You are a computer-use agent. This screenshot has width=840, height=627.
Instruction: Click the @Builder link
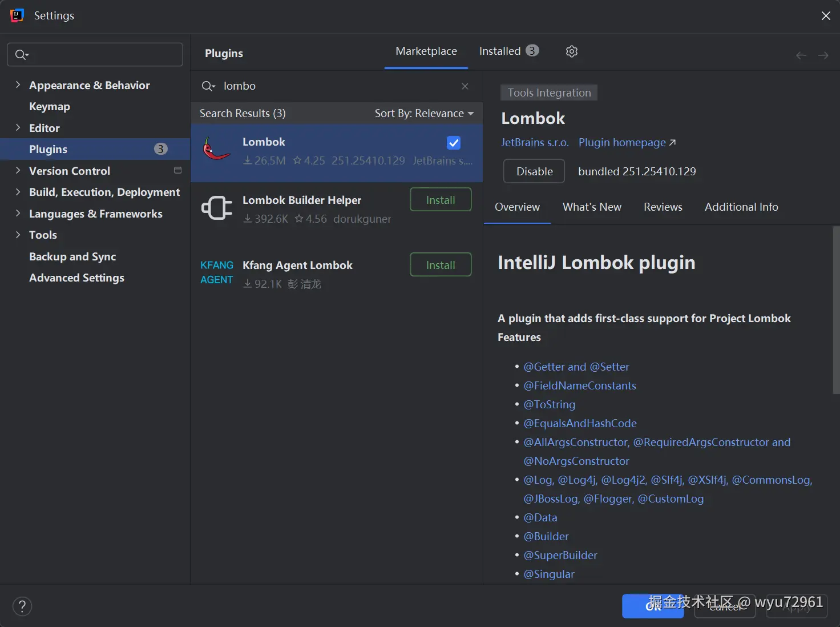click(546, 537)
